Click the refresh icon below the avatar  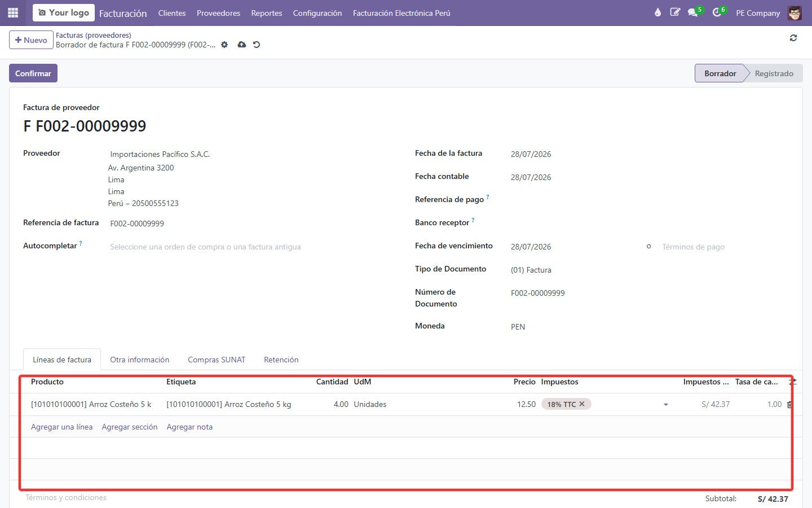pyautogui.click(x=793, y=38)
